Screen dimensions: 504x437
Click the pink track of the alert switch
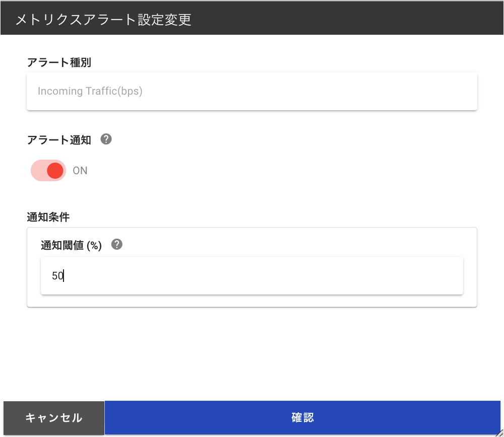(x=38, y=171)
